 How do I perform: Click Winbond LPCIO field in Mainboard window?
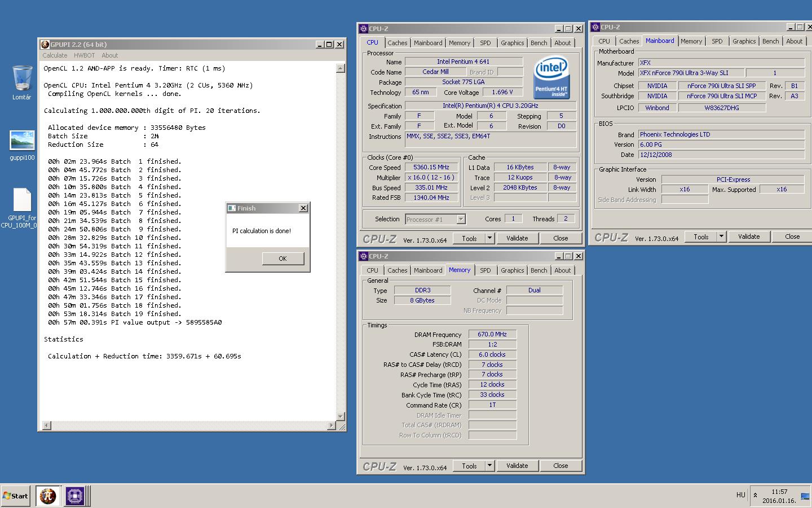click(x=657, y=108)
